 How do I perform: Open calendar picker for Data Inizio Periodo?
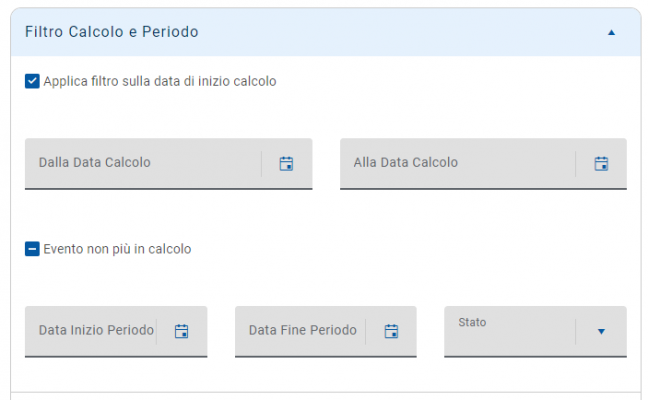tap(182, 331)
